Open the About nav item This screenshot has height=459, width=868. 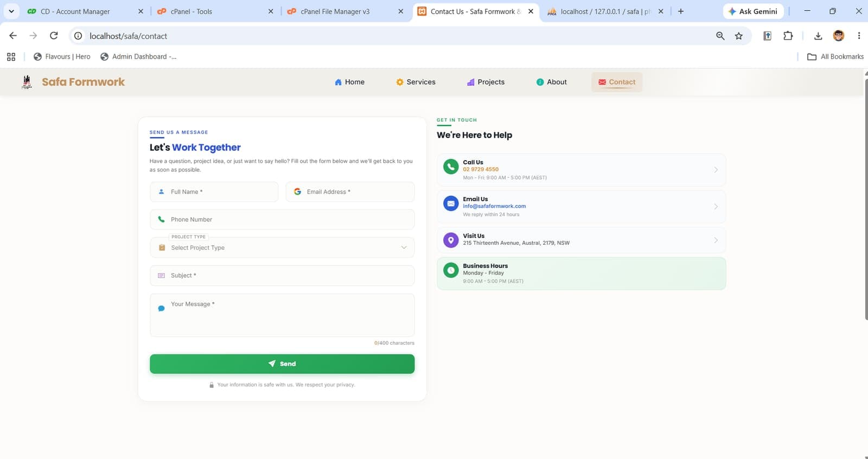click(551, 82)
